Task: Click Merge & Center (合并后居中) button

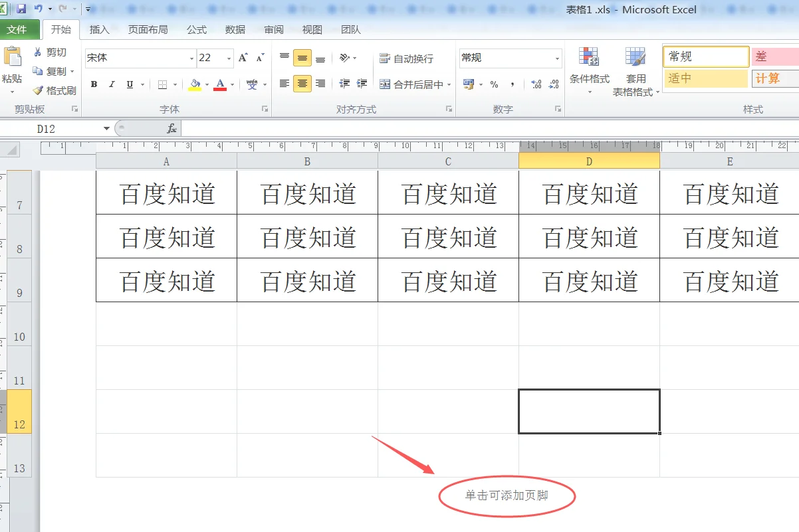Action: (411, 84)
